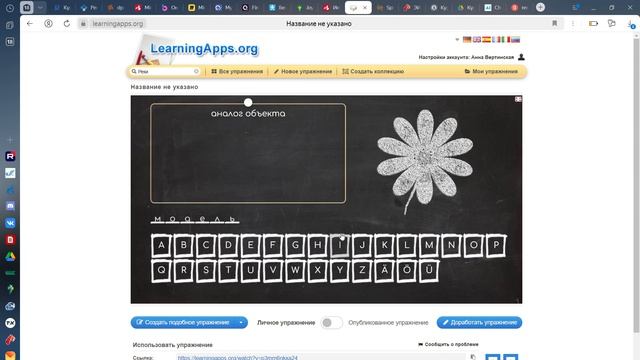
Task: Switch to the browser tab labeled Sp
Action: tap(384, 7)
